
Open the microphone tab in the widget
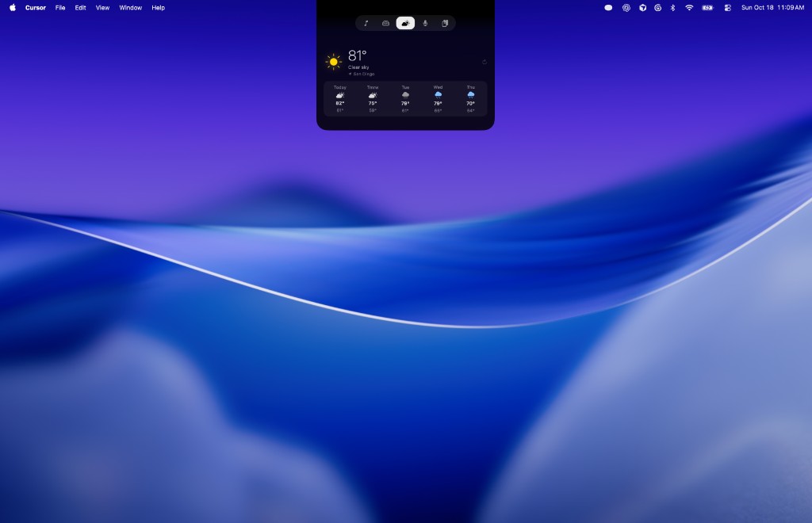(425, 23)
